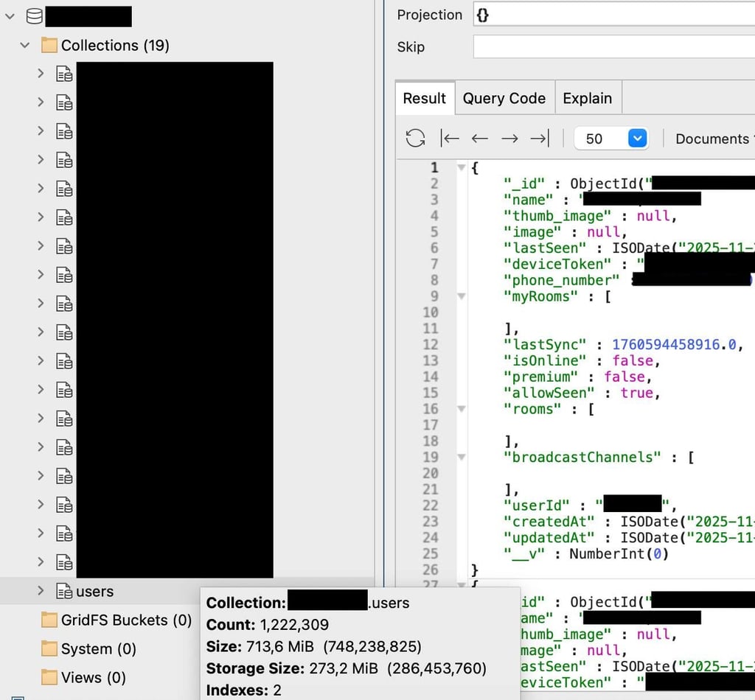
Task: Expand the users collection node
Action: pos(41,590)
